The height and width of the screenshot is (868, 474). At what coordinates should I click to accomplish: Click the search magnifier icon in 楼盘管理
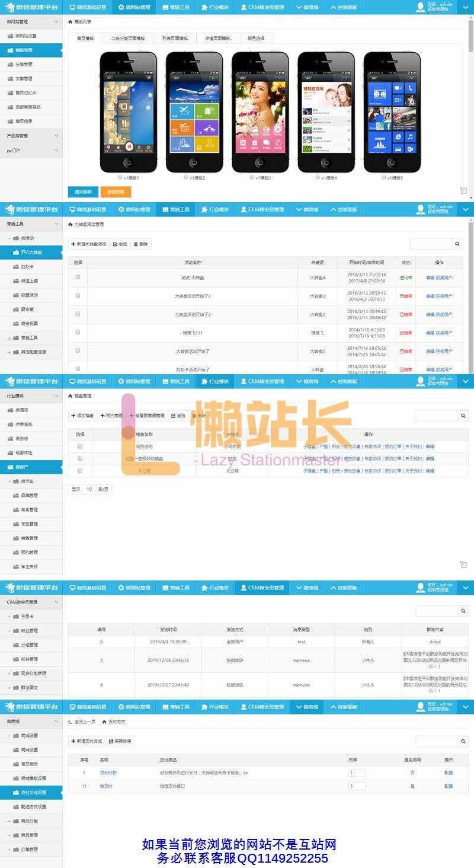pos(463,416)
